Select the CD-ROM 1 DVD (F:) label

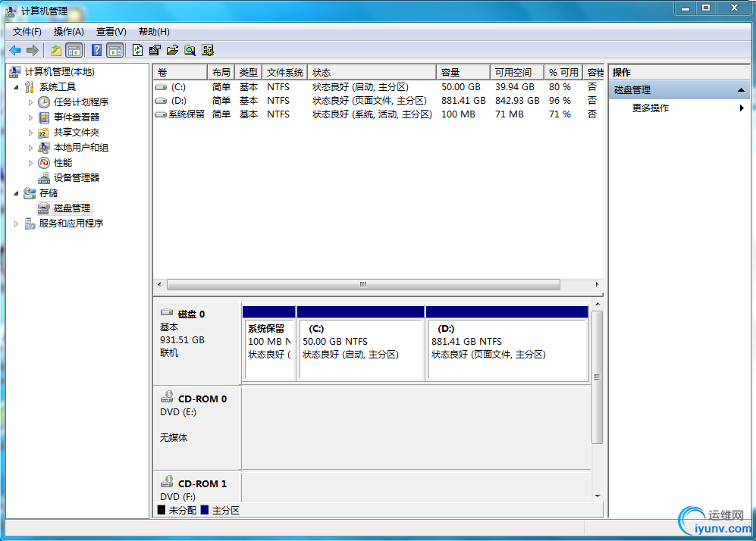pos(196,487)
